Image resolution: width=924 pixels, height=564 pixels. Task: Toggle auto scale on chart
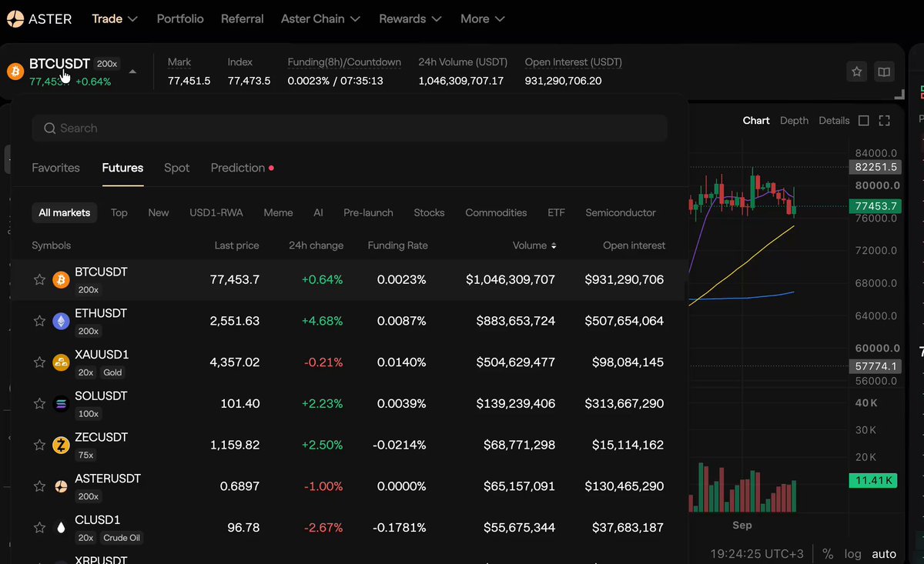pyautogui.click(x=884, y=554)
